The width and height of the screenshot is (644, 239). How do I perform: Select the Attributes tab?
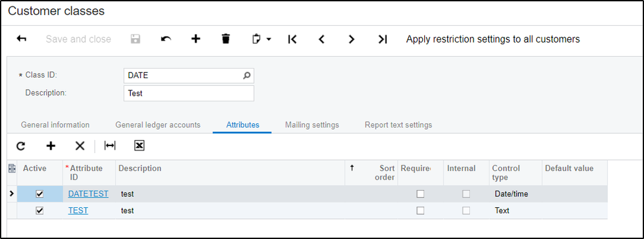tap(243, 125)
